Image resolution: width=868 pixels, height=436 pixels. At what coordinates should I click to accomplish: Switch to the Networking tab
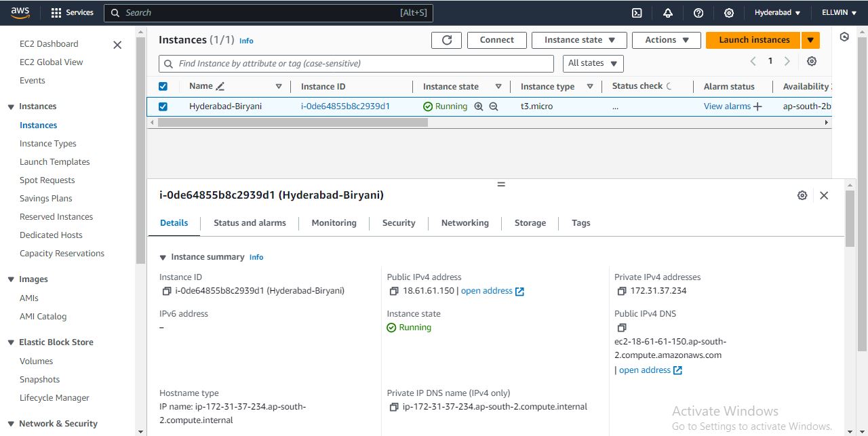[465, 223]
